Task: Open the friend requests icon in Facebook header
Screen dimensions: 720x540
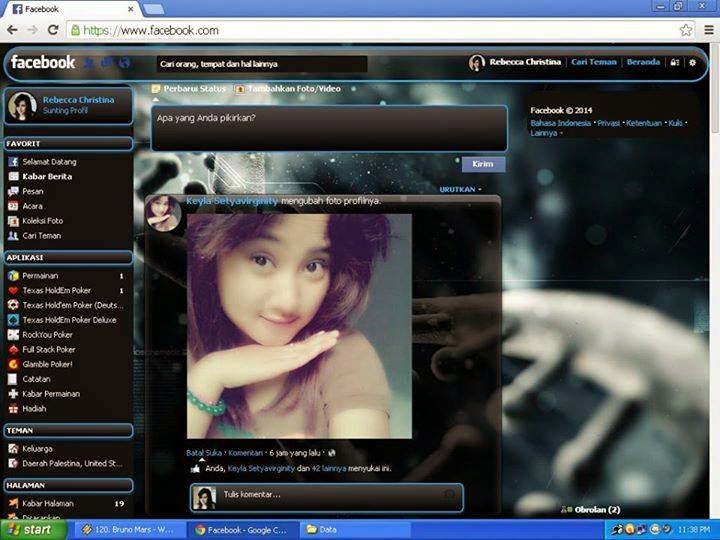Action: [x=89, y=63]
